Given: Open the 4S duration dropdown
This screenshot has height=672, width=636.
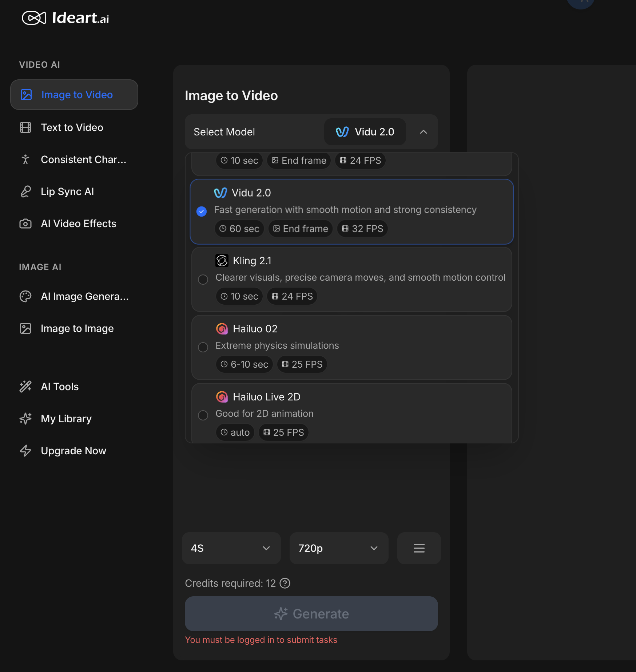Looking at the screenshot, I should [231, 548].
